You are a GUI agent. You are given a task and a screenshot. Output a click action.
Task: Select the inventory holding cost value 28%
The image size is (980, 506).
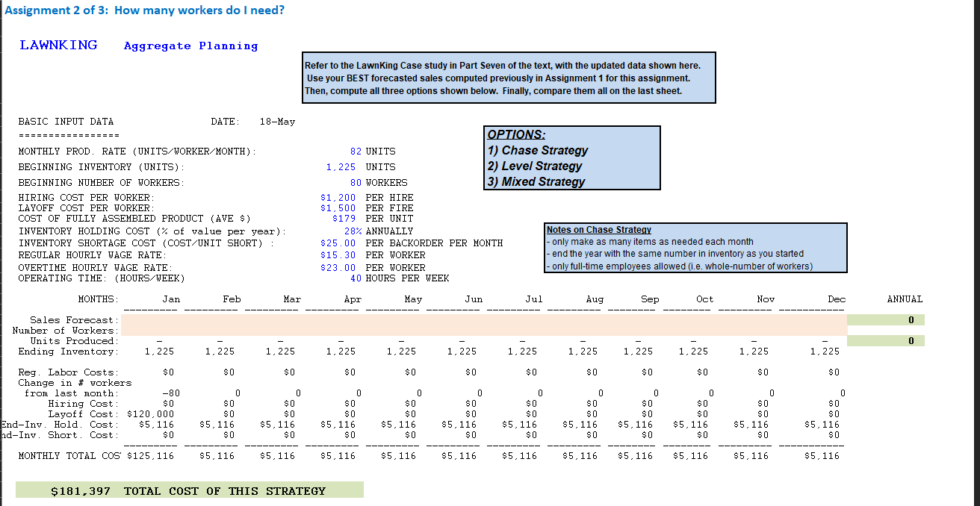point(353,231)
